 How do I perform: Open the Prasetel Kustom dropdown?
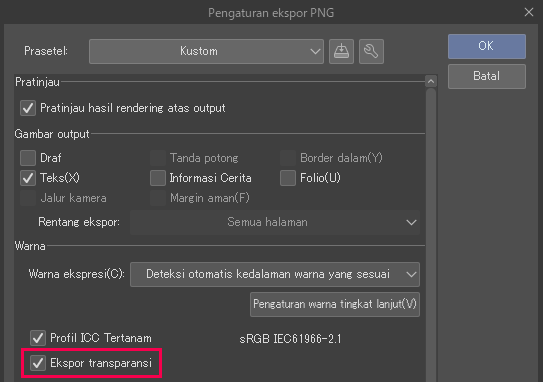(206, 51)
